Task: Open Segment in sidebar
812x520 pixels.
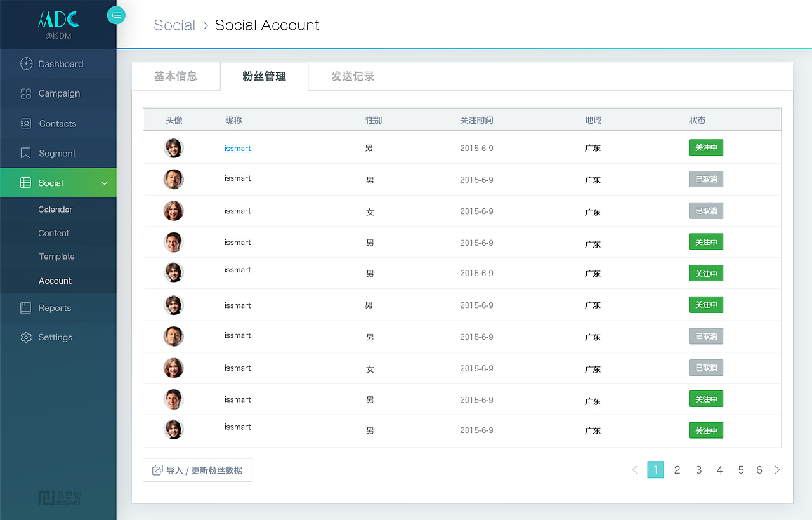Action: (x=58, y=153)
